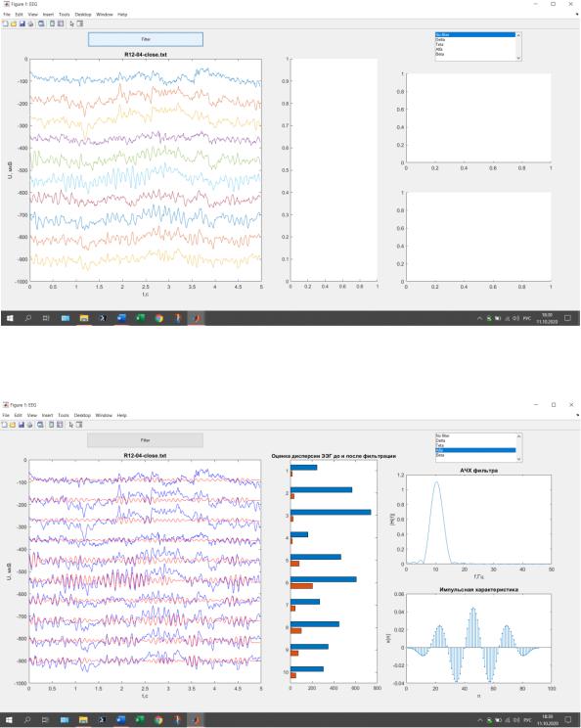
Task: Click the EEG plot title R12-04-close.txt in upper window
Action: coord(146,55)
